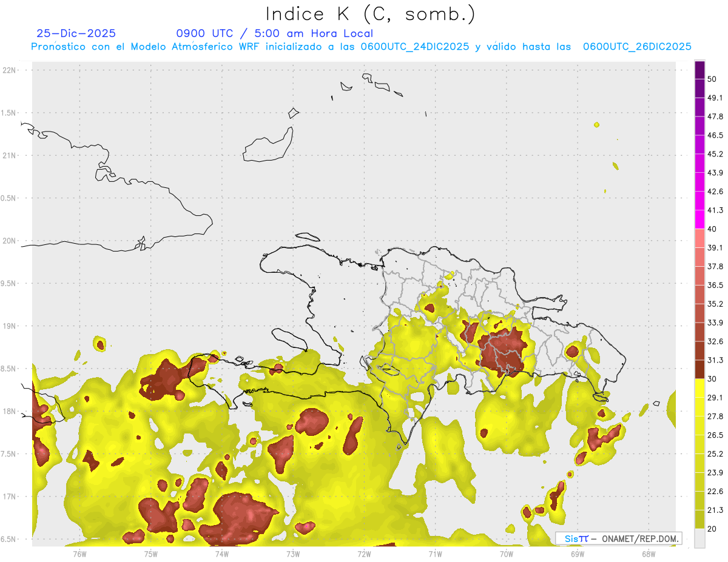Click the purple 46.5 legend swatch
Screen dimensions: 728x562
[x=699, y=126]
